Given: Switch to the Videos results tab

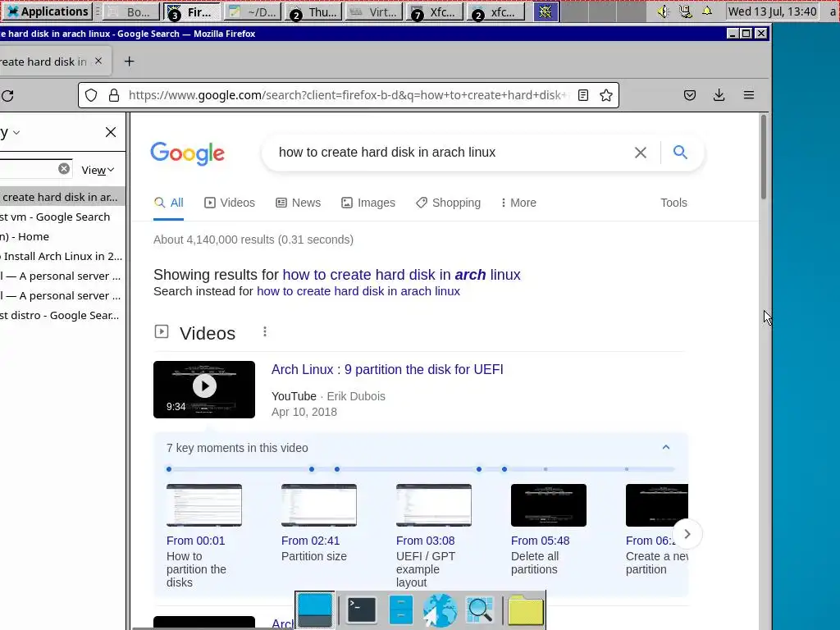Looking at the screenshot, I should tap(230, 203).
